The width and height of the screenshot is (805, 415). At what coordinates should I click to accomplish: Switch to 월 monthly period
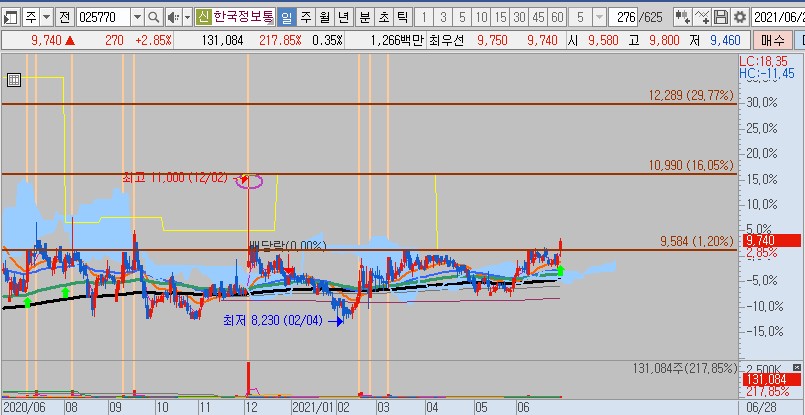(x=324, y=17)
